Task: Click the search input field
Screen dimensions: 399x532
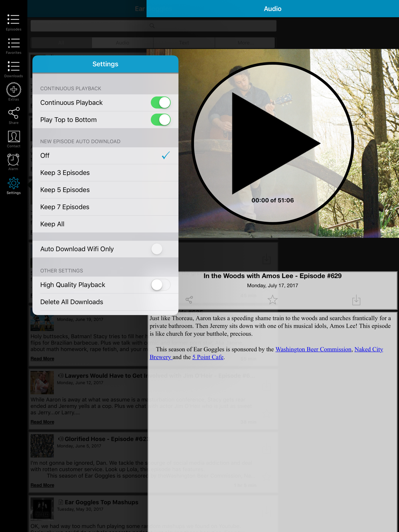Action: click(154, 26)
